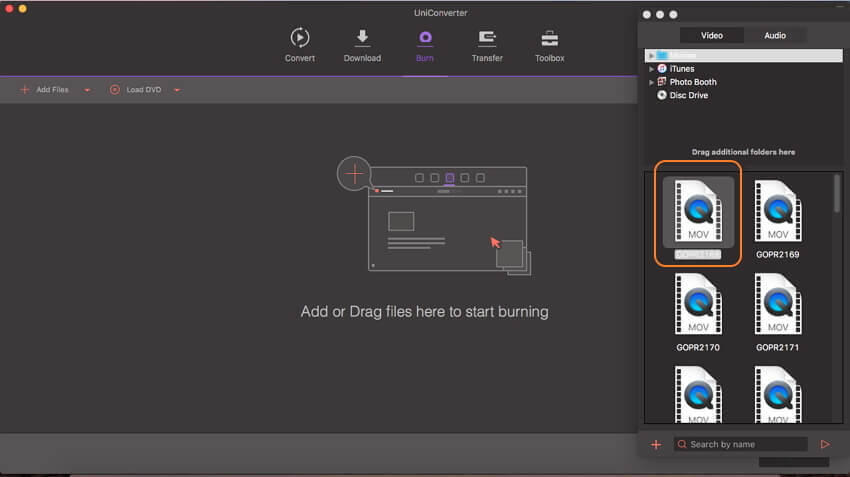The width and height of the screenshot is (850, 477).
Task: Click the GOPR2169 file name label
Action: 777,254
